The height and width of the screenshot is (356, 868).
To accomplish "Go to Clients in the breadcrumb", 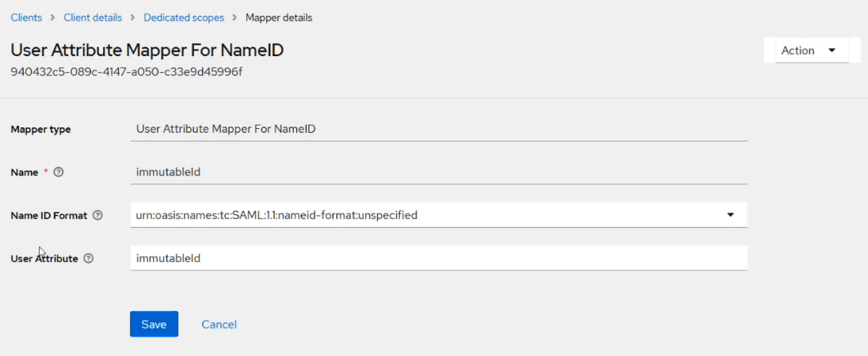I will click(26, 17).
